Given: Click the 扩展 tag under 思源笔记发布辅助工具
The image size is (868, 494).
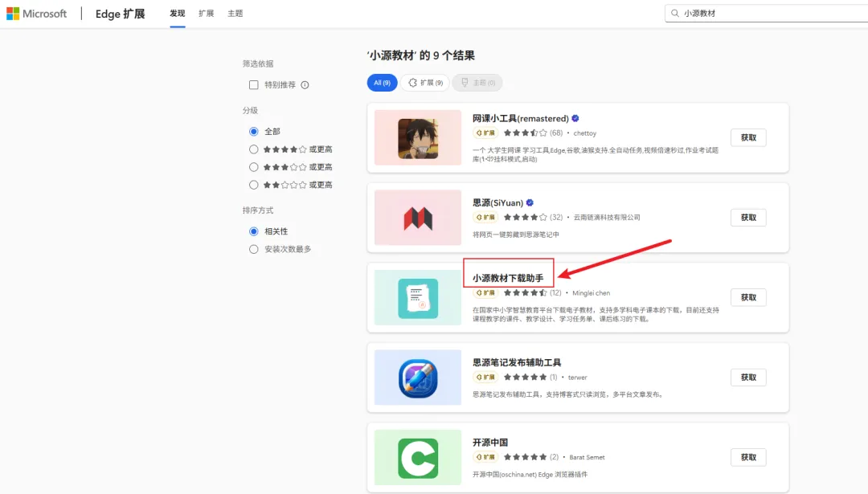Looking at the screenshot, I should (x=485, y=378).
